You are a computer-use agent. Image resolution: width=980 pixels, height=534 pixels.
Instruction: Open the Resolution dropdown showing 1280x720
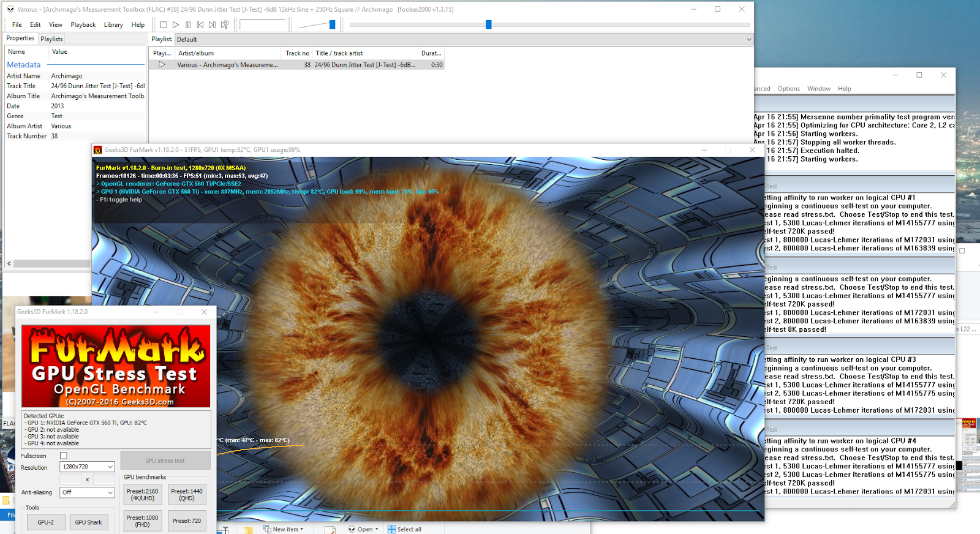click(x=88, y=467)
